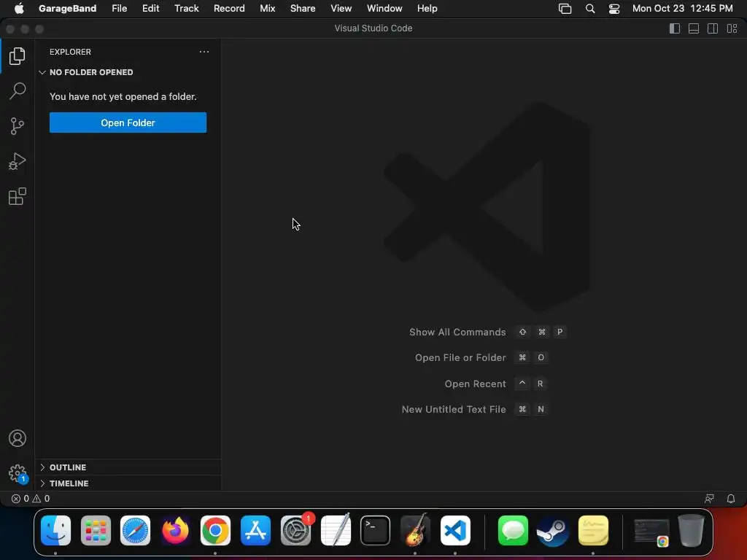Open Explorer's Views and More Actions ellipsis
Viewport: 747px width, 560px height.
point(204,52)
